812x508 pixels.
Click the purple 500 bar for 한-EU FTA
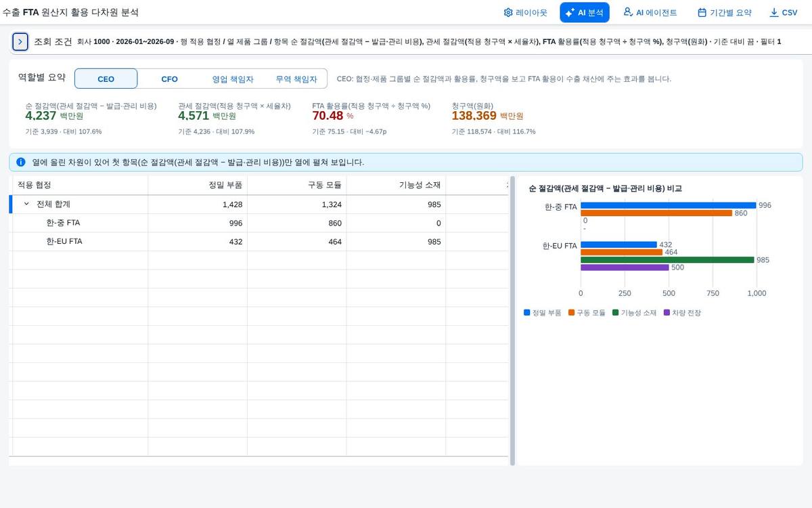625,268
